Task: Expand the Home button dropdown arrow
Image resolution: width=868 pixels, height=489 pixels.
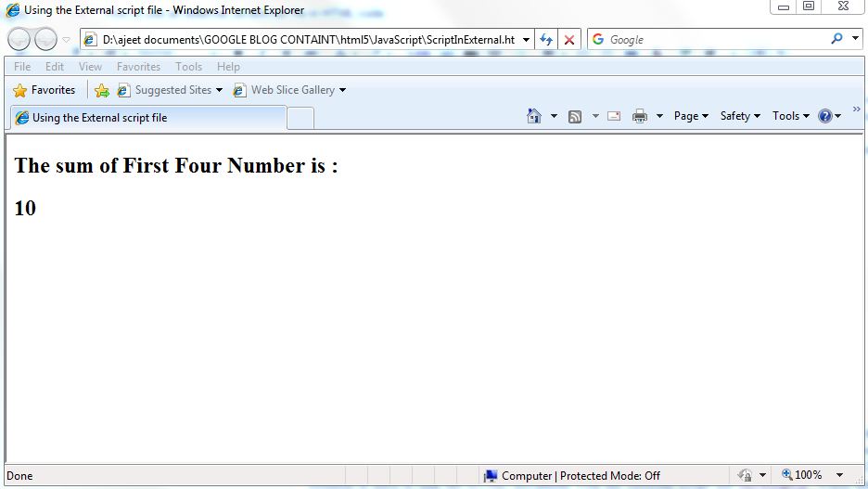Action: pos(554,116)
